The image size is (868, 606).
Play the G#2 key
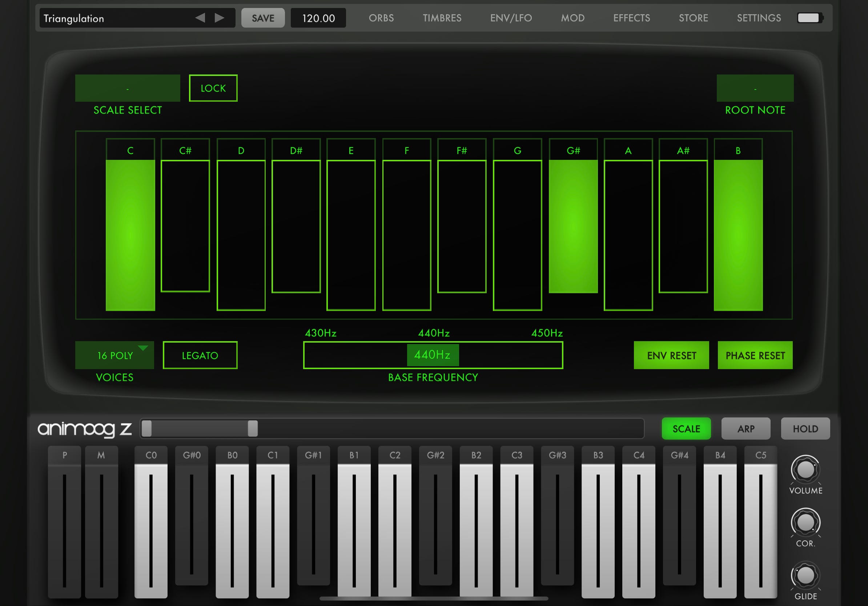(x=435, y=516)
